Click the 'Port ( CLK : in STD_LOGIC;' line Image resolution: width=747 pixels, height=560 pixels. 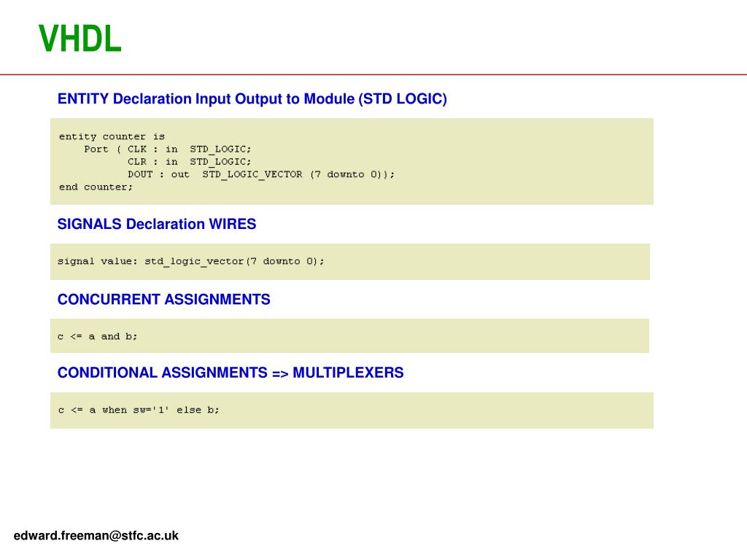click(x=168, y=149)
